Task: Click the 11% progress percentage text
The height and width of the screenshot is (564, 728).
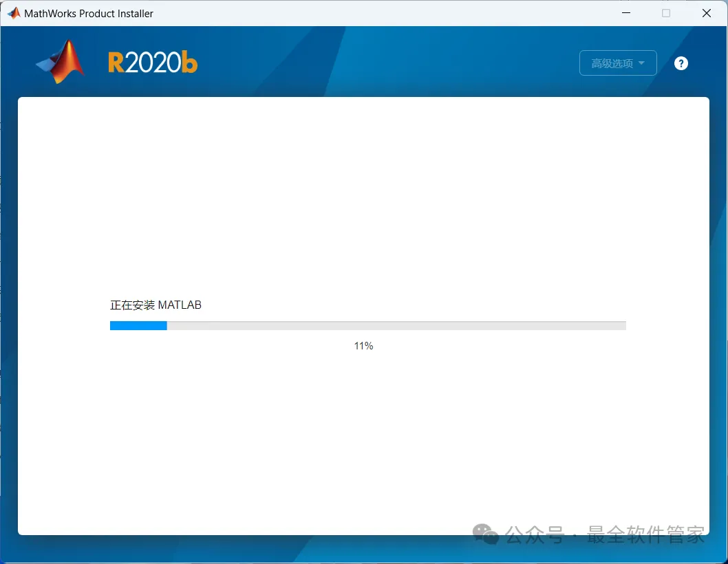Action: click(363, 346)
